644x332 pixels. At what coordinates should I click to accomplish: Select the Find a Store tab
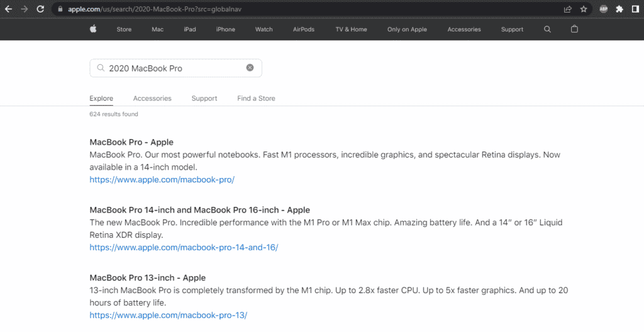256,98
